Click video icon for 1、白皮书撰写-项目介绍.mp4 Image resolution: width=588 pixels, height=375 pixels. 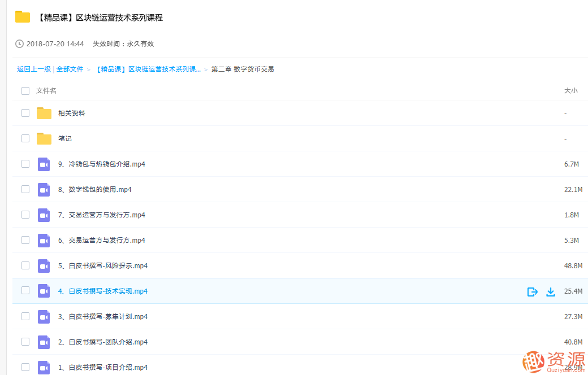44,368
